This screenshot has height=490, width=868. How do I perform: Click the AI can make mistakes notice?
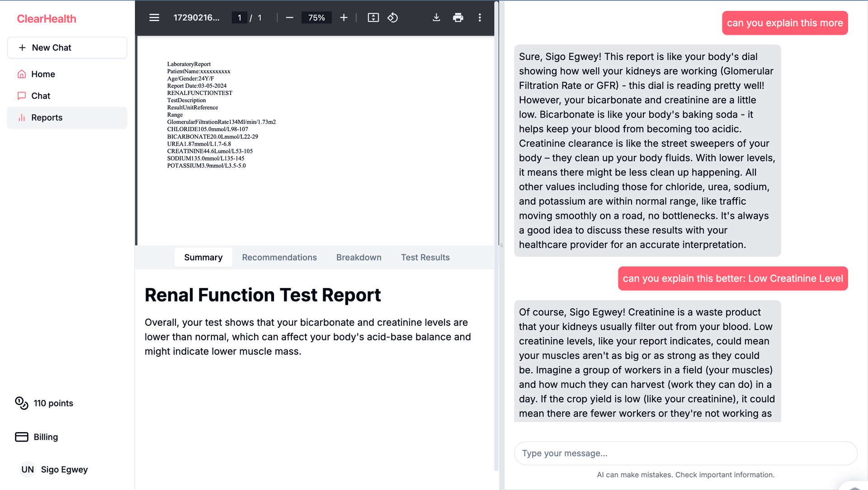pyautogui.click(x=685, y=475)
